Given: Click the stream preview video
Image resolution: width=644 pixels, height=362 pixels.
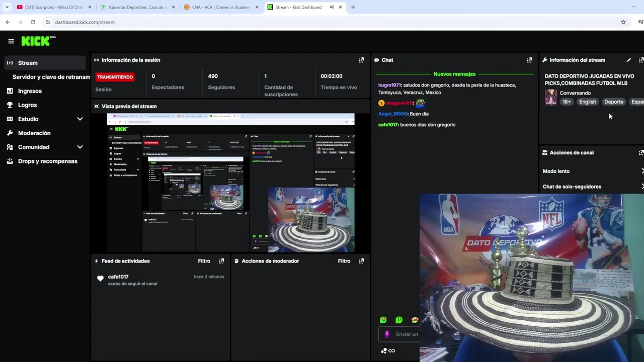Looking at the screenshot, I should point(230,183).
